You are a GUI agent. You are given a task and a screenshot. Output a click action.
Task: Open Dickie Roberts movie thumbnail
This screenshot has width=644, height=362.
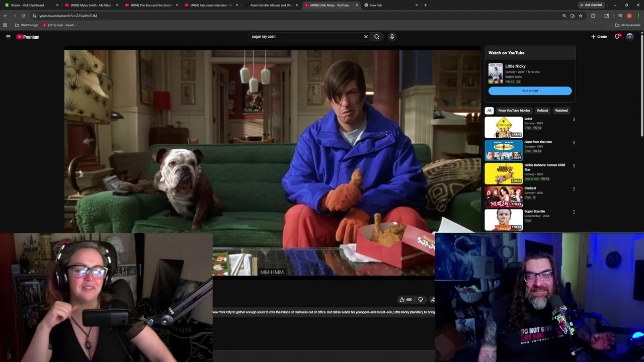point(504,173)
